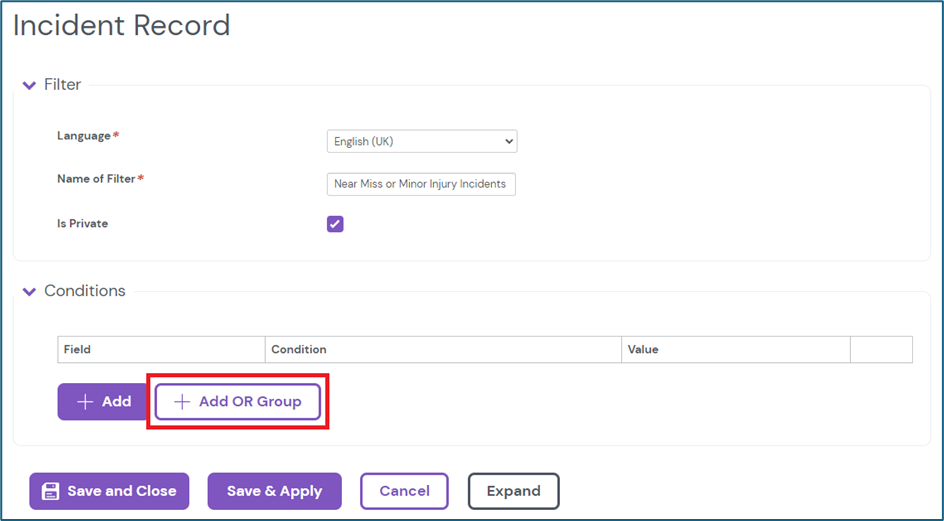Viewport: 944px width, 521px height.
Task: Open the Language dropdown showing English (UK)
Action: [421, 142]
